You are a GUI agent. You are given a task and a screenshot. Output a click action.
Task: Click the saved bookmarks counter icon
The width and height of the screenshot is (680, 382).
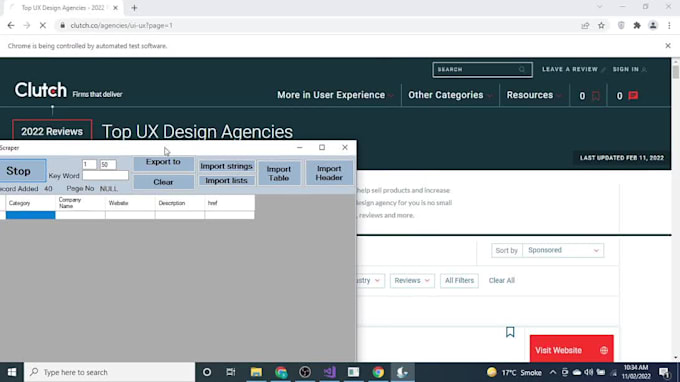[596, 95]
